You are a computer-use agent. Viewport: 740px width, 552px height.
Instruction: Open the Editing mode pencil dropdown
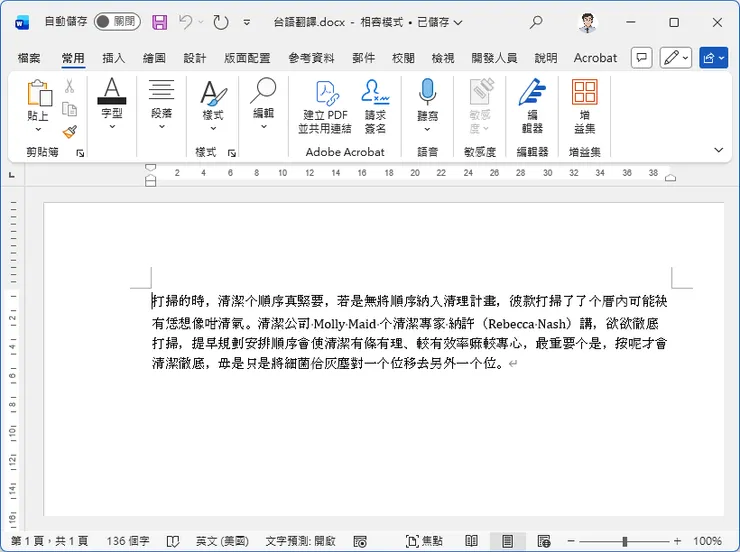(x=676, y=58)
